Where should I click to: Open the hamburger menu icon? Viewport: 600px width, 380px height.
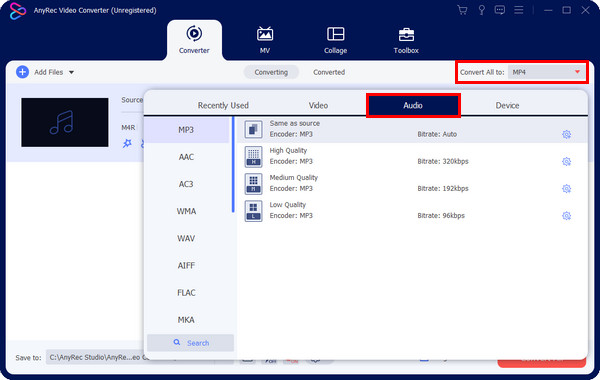[x=518, y=10]
